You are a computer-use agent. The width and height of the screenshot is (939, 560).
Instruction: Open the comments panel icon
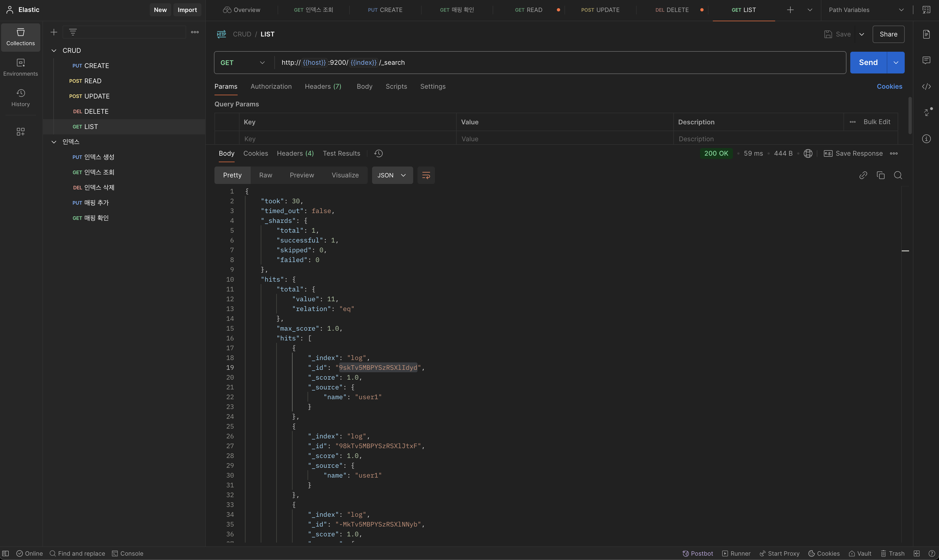[926, 60]
